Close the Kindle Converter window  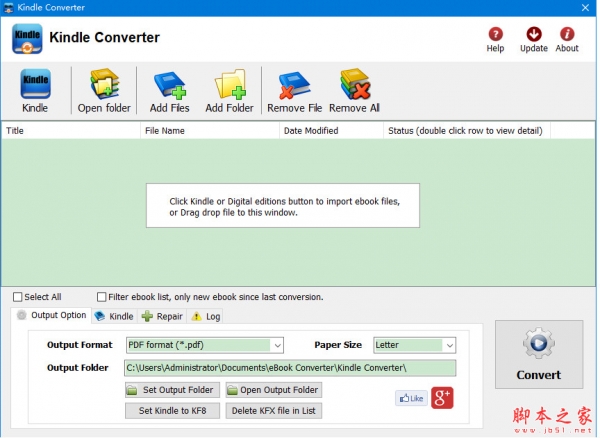585,8
